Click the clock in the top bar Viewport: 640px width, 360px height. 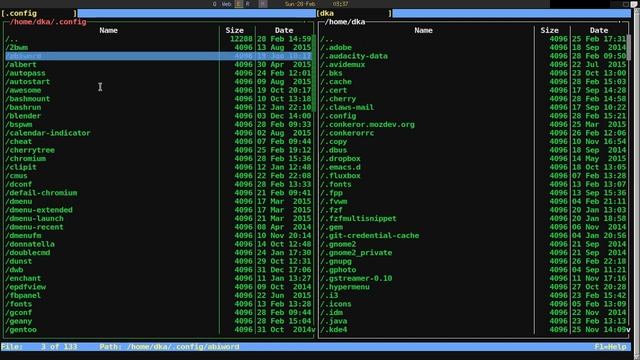(340, 4)
